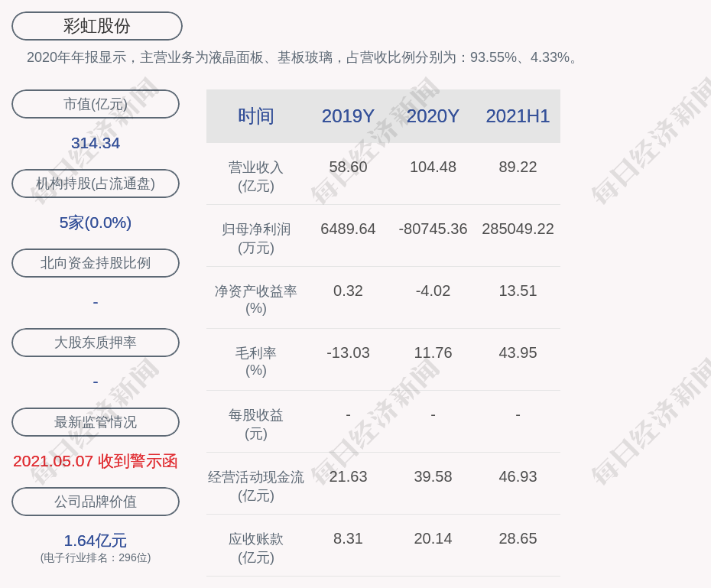Screen dimensions: 711x588
Task: Select revenue cell 58.60
Action: click(x=348, y=167)
